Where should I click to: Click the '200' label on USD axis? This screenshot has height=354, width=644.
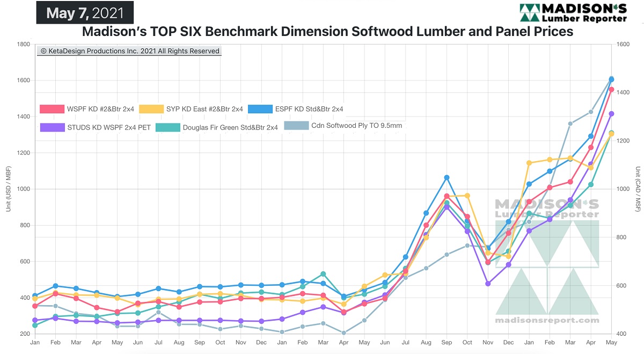pyautogui.click(x=25, y=334)
